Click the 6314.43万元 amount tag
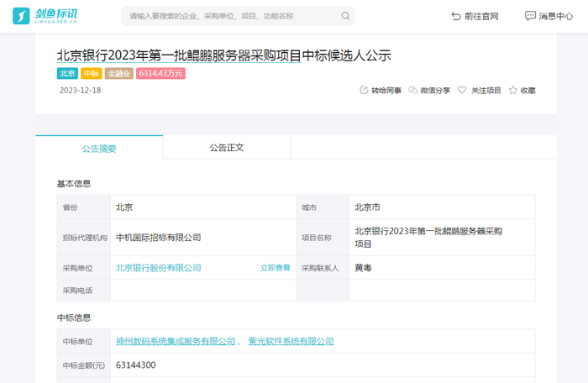 [x=160, y=73]
